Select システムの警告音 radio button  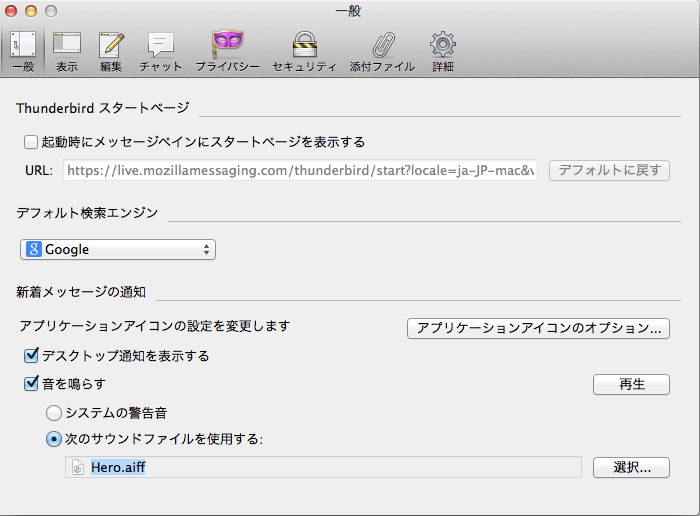pos(53,412)
